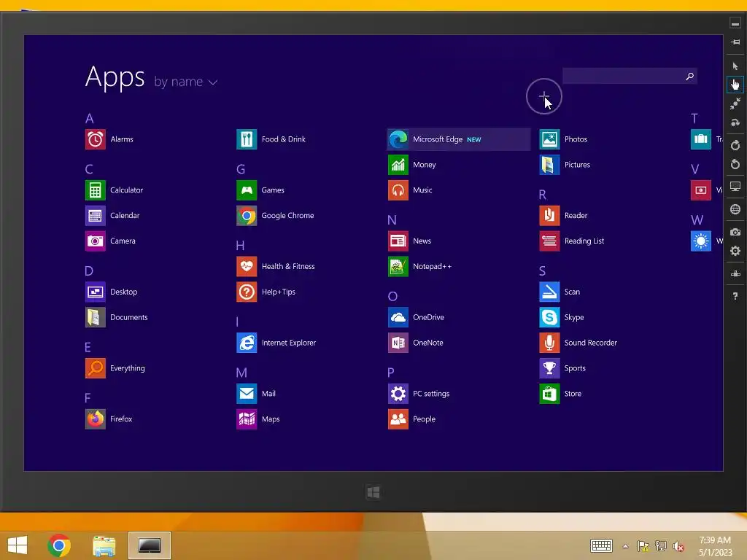
Task: Launch Internet Explorer
Action: click(276, 343)
